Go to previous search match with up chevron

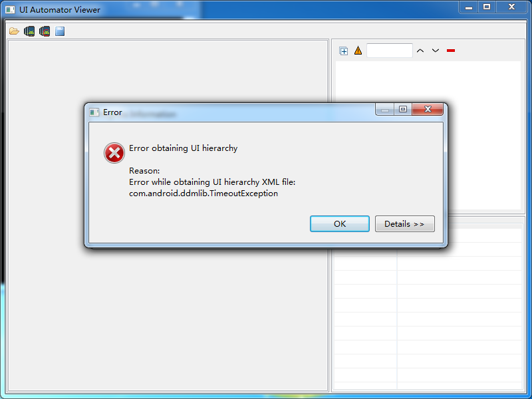coord(420,51)
